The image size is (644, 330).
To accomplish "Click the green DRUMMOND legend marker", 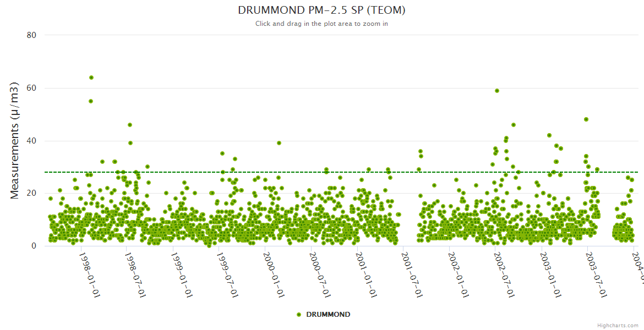I will coord(299,315).
